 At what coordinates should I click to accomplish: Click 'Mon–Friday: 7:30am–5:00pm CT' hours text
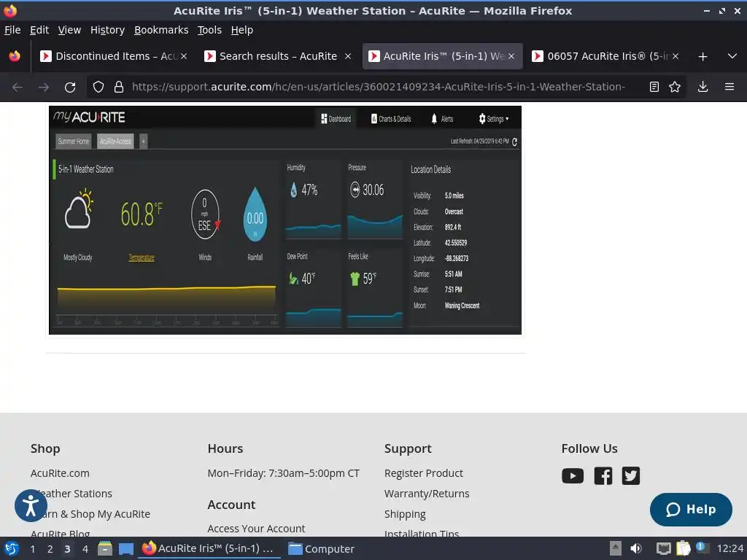click(284, 473)
